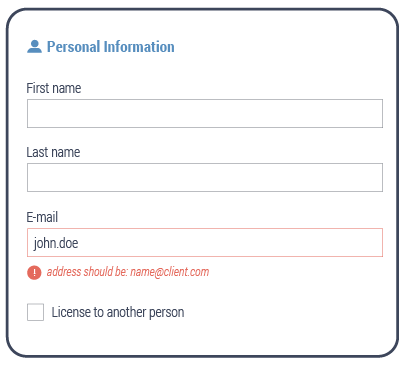Click the red exclamation error icon
The width and height of the screenshot is (406, 366).
coord(34,273)
